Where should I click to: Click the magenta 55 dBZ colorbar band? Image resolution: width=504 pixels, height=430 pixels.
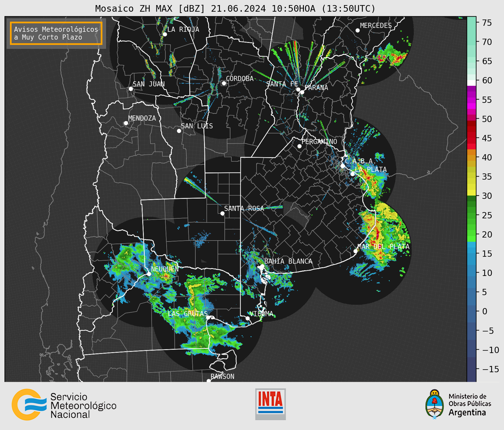[471, 100]
